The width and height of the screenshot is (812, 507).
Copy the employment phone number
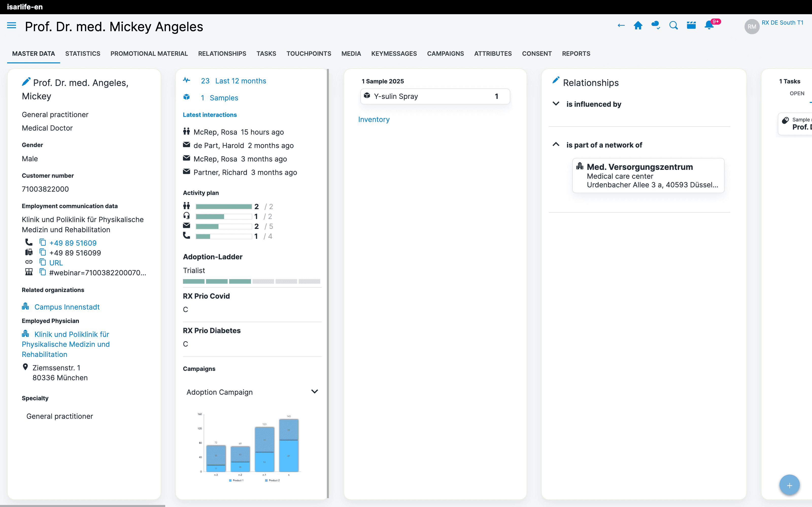[x=43, y=242]
